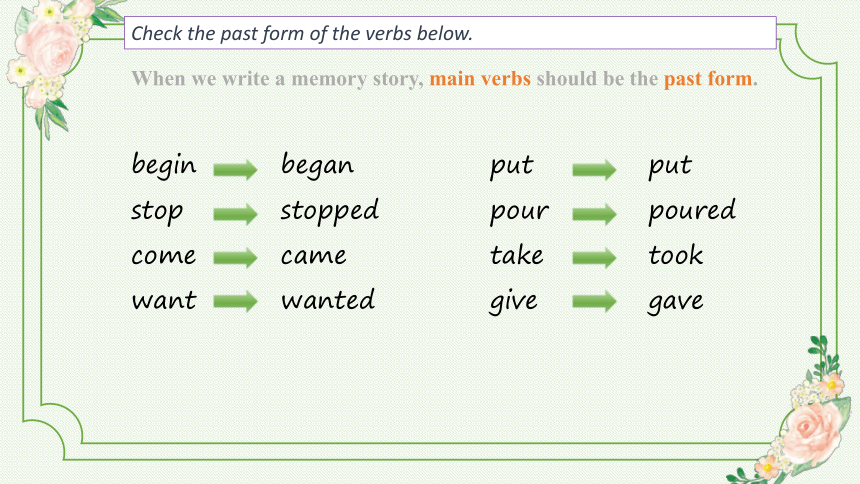This screenshot has height=484, width=860.
Task: Click the green arrow after pour
Action: point(594,214)
